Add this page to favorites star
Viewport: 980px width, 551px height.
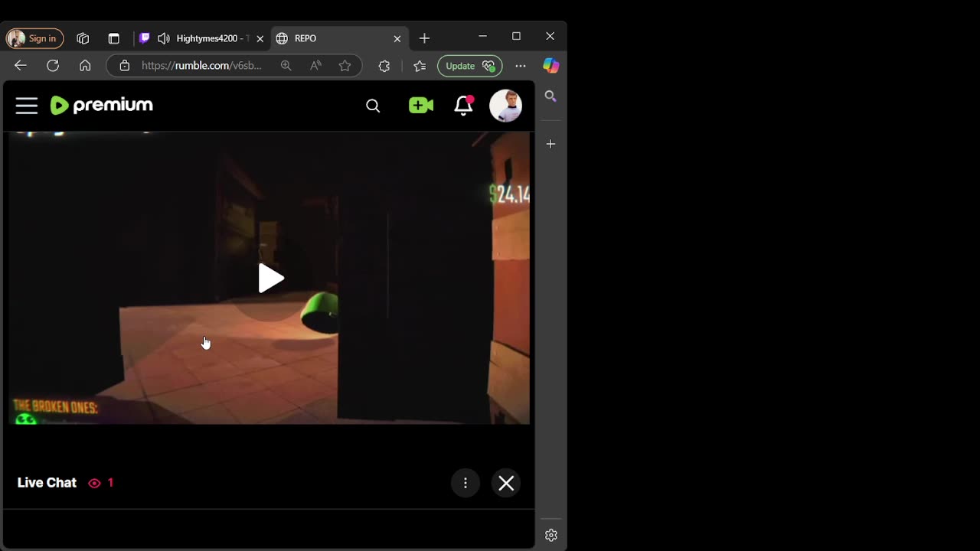coord(345,66)
